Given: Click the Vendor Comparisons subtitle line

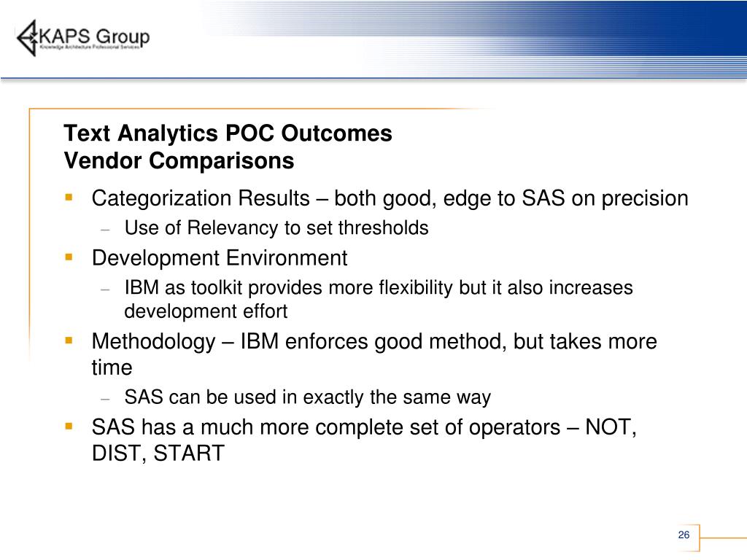Looking at the screenshot, I should pyautogui.click(x=179, y=160).
